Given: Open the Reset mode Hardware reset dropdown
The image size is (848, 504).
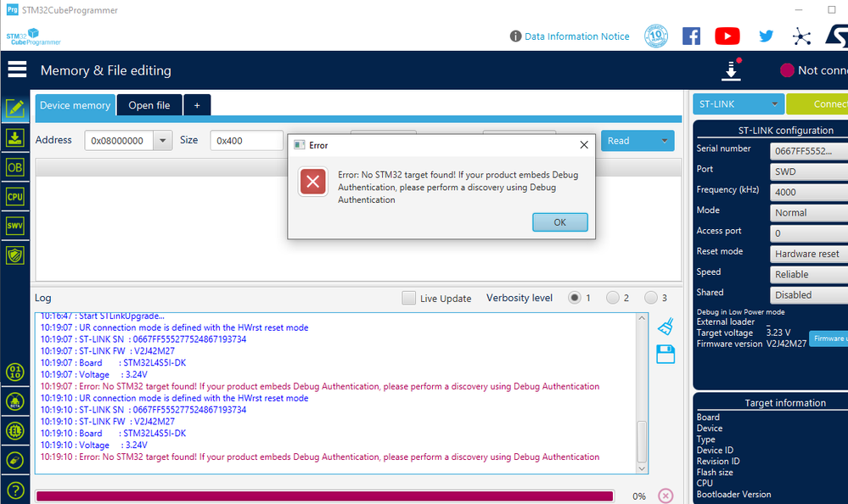Looking at the screenshot, I should 809,254.
